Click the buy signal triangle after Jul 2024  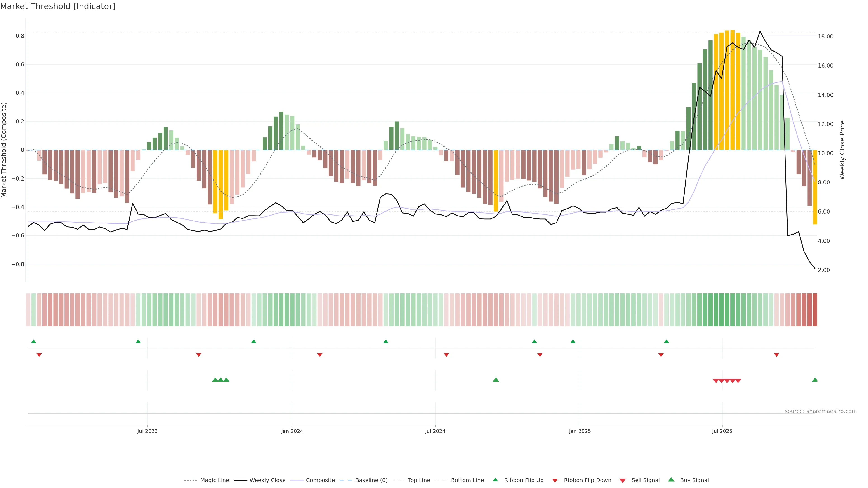pyautogui.click(x=496, y=380)
